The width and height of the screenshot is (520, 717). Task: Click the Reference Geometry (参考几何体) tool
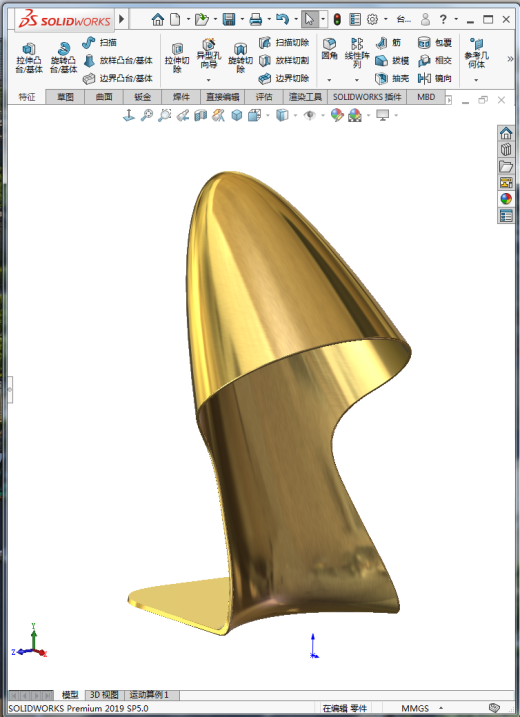pyautogui.click(x=476, y=53)
